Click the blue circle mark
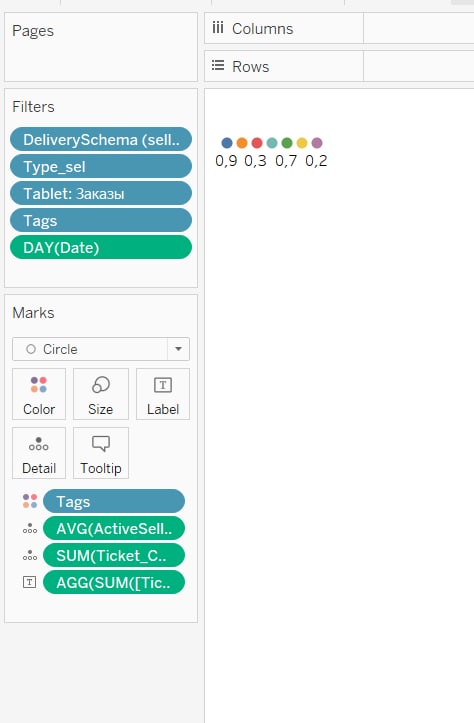 pos(227,143)
